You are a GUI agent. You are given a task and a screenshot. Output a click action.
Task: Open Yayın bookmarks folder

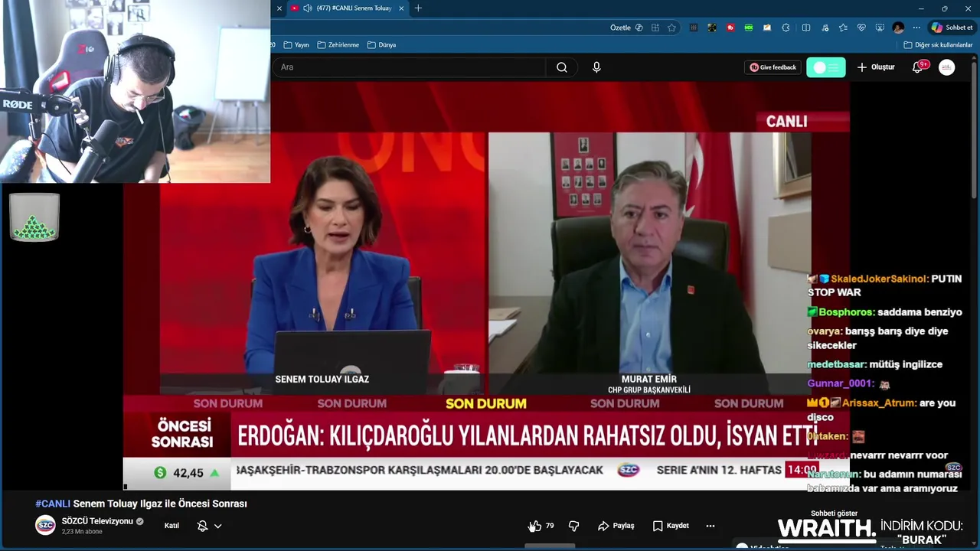point(296,45)
